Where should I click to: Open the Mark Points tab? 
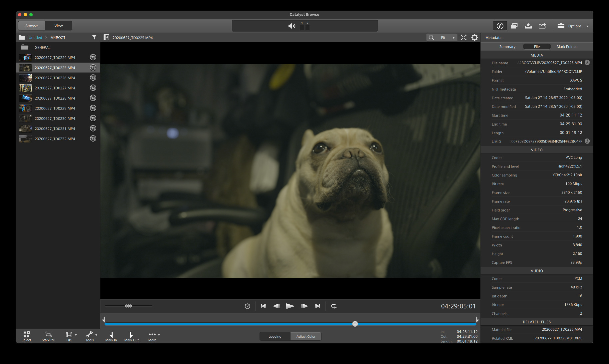[x=566, y=47]
